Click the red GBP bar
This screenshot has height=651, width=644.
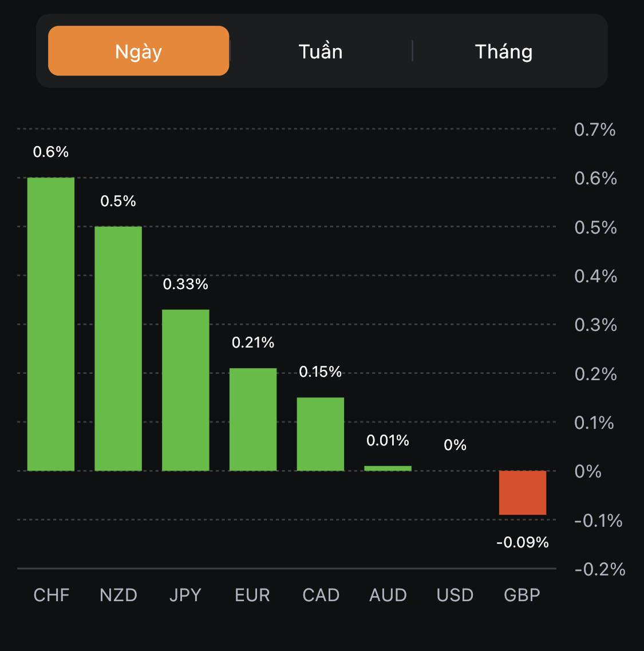click(523, 492)
